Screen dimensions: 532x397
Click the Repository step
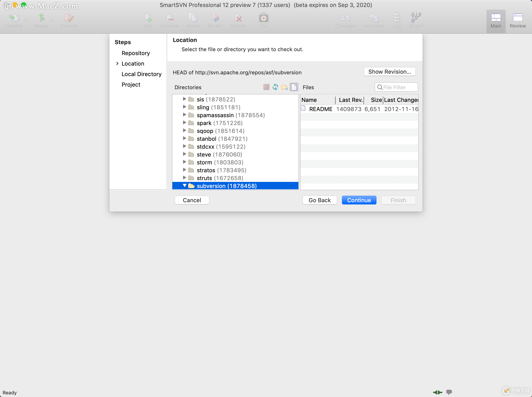pyautogui.click(x=136, y=53)
